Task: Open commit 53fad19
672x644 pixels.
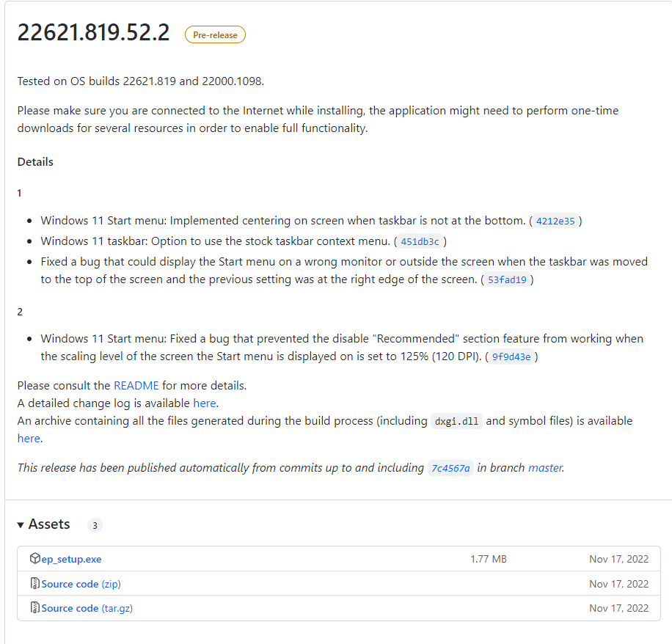Action: point(507,279)
